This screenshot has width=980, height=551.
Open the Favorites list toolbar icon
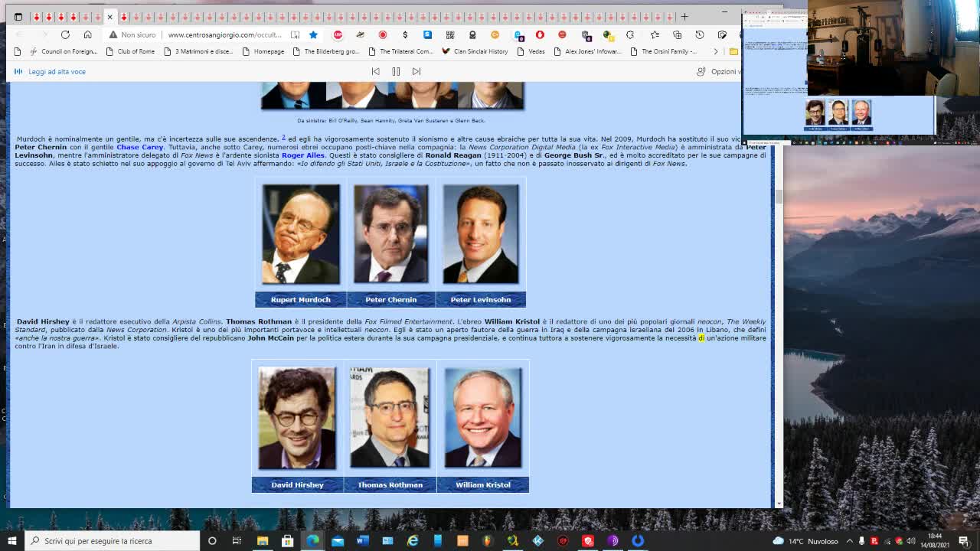(x=655, y=34)
